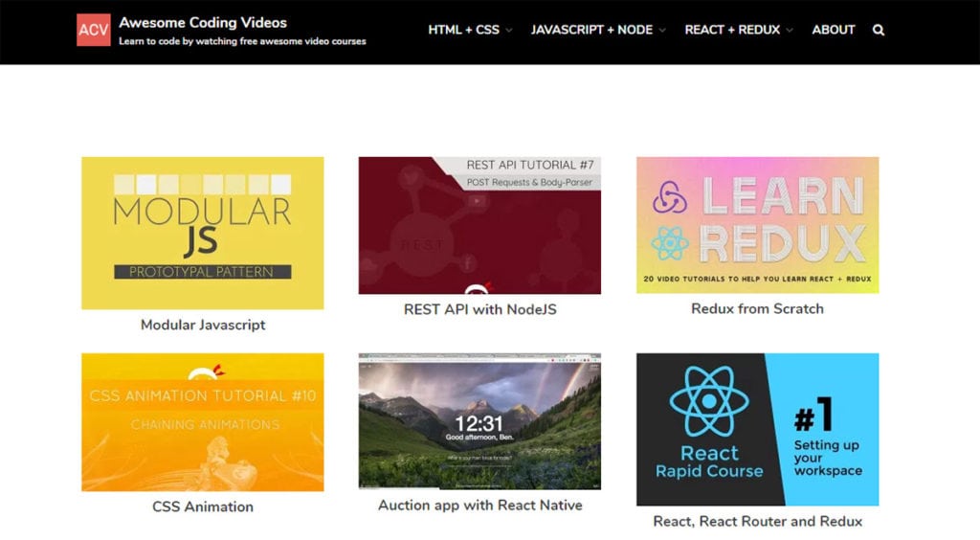Select the REACT + REDUX menu item
The image size is (980, 540).
pyautogui.click(x=732, y=30)
